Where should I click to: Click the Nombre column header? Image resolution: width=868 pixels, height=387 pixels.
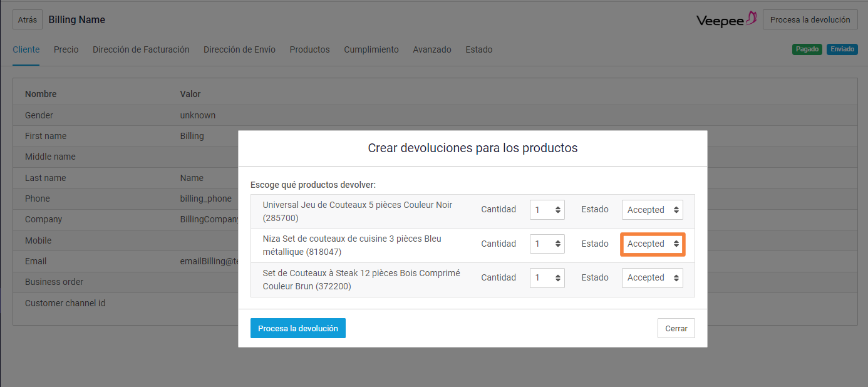(x=41, y=94)
